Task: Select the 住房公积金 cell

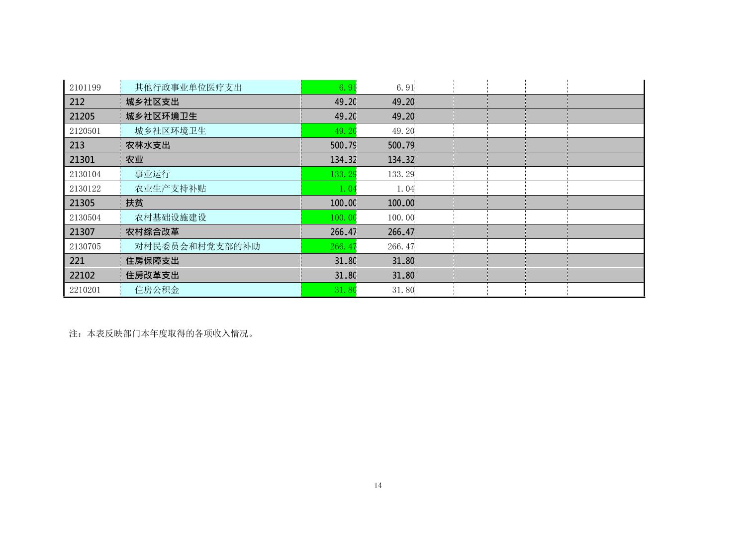Action: click(210, 289)
